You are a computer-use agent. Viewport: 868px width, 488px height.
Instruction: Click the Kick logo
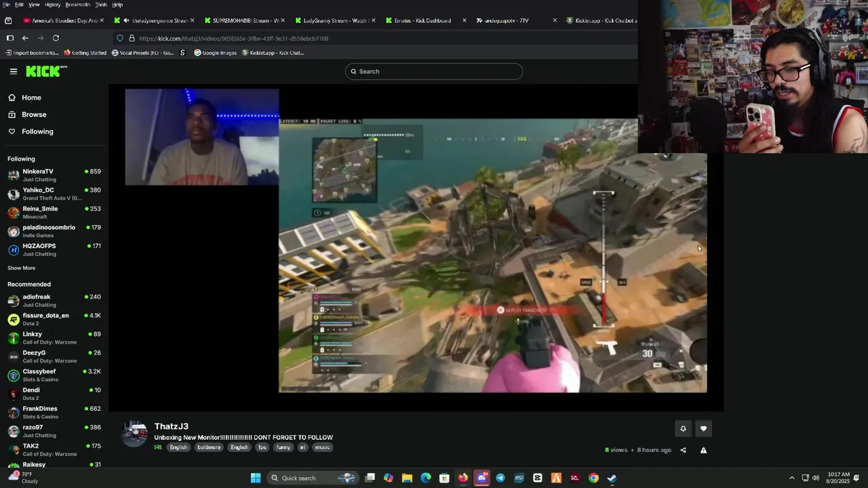(47, 71)
